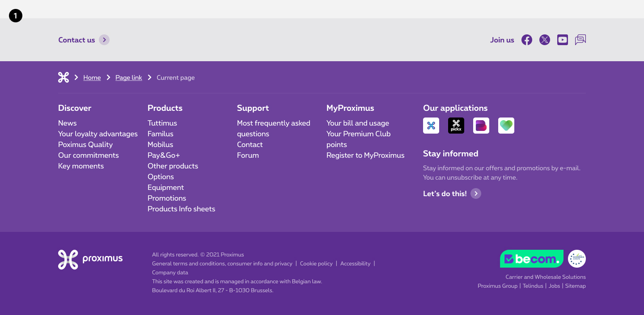Click the Ecommerce Europe trust seal

pos(577,259)
